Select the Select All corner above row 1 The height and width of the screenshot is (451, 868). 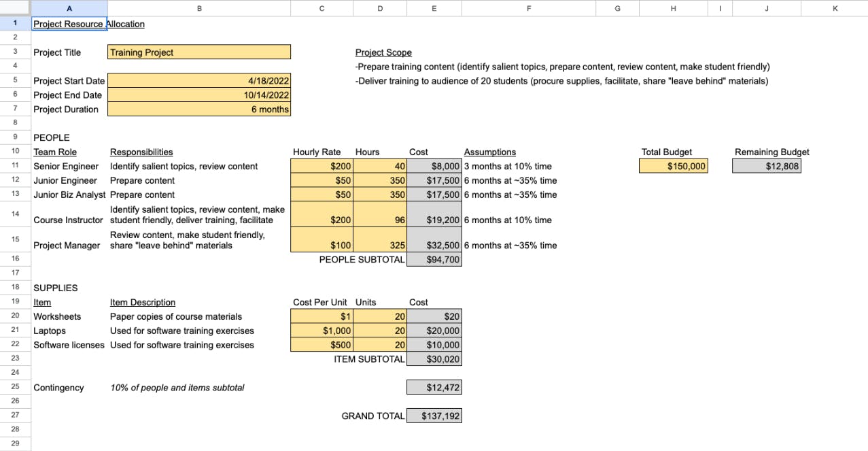pos(14,7)
